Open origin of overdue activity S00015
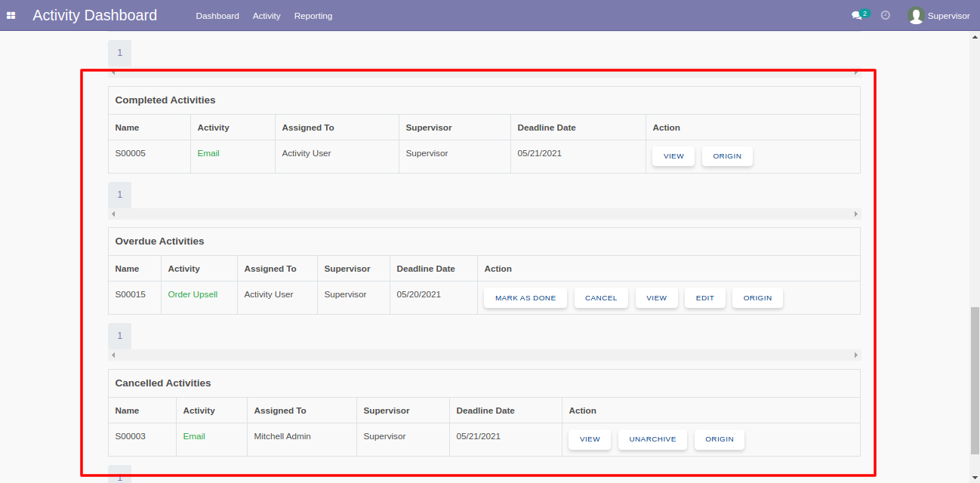980x483 pixels. coord(757,298)
